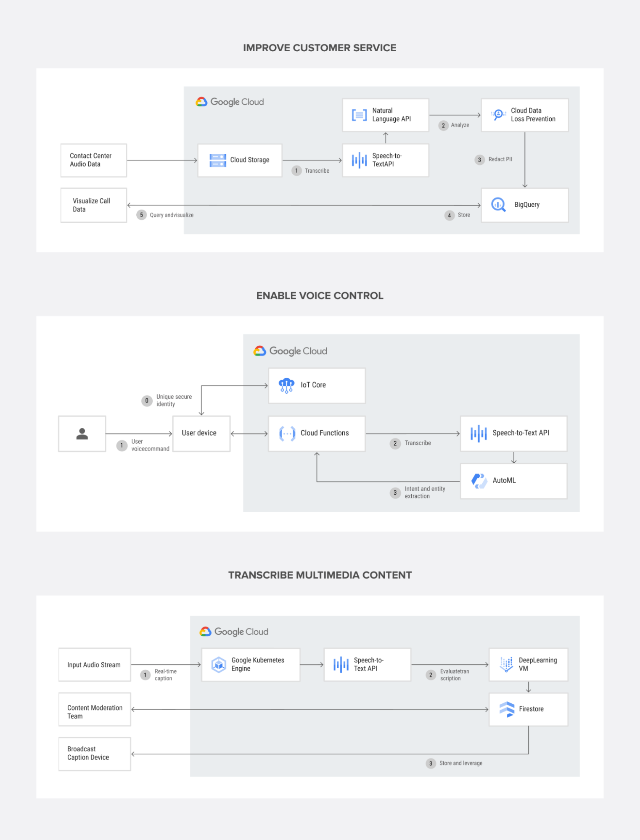Viewport: 640px width, 840px height.
Task: Click the user person icon
Action: coord(82,434)
